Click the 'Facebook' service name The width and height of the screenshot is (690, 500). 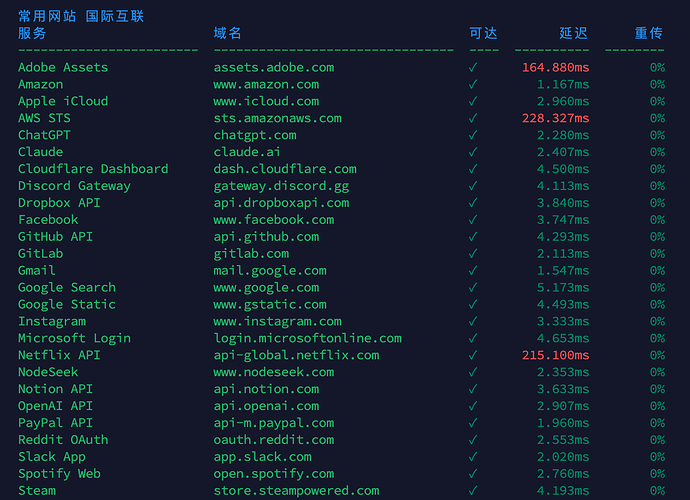pyautogui.click(x=48, y=220)
